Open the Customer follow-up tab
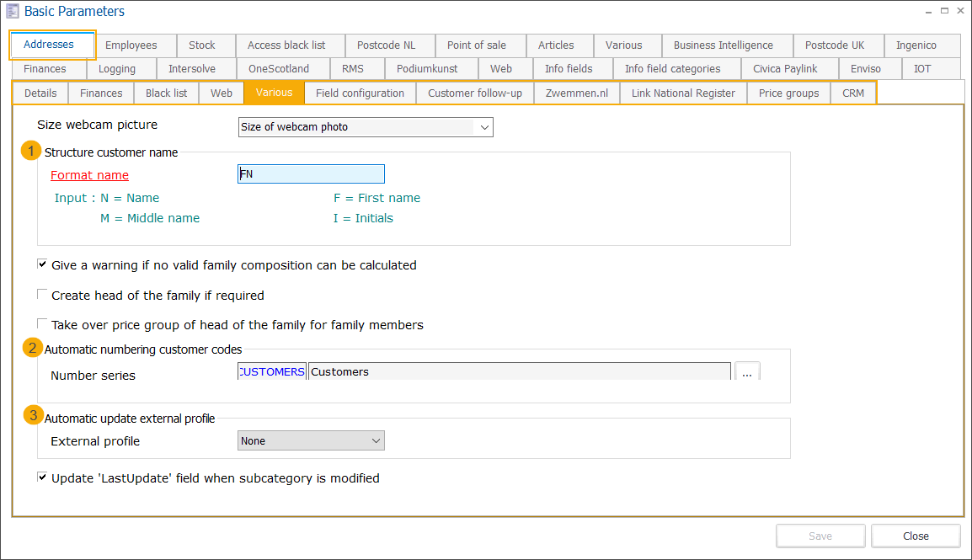This screenshot has width=972, height=560. (475, 93)
